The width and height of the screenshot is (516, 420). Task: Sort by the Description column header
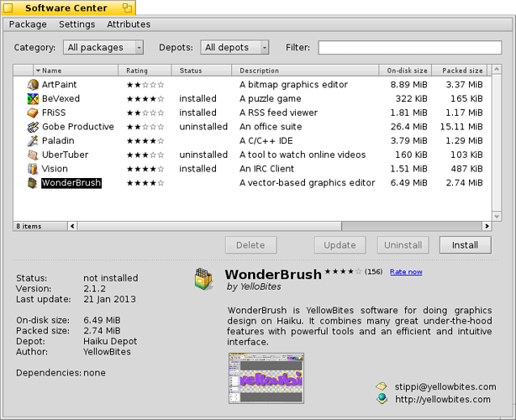pos(305,71)
